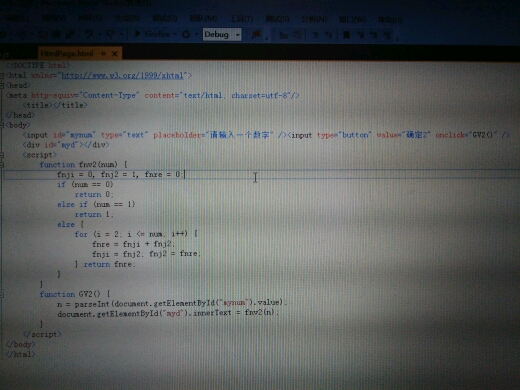520x390 pixels.
Task: Click the line 'fnre = fnji + fnj2;'
Action: click(133, 244)
